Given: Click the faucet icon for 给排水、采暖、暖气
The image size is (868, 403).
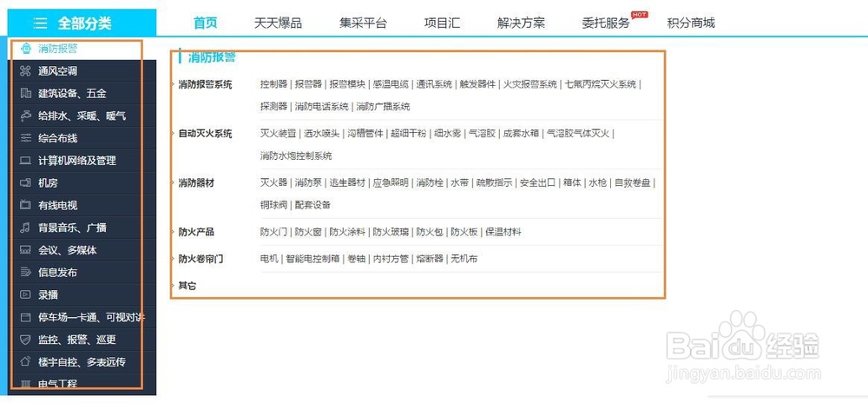Looking at the screenshot, I should 25,116.
